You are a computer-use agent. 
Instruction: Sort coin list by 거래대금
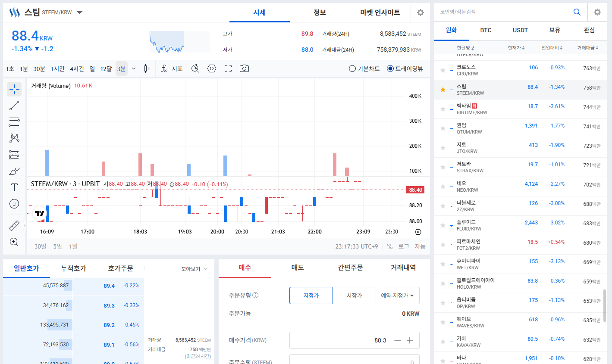tap(588, 48)
